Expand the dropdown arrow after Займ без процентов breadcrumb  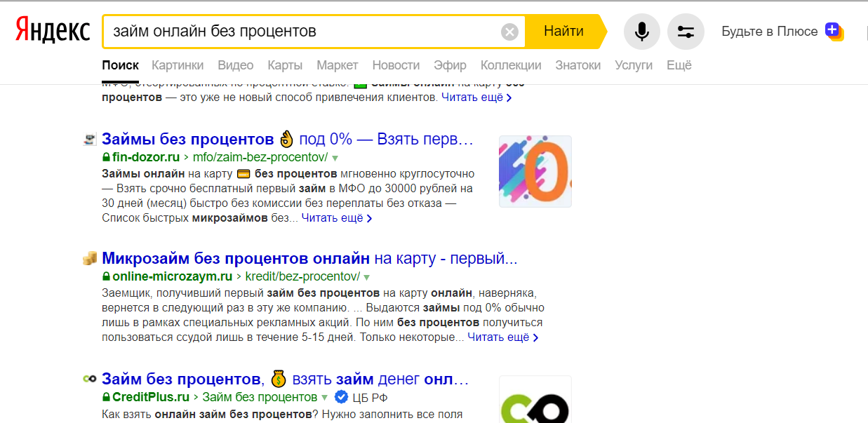coord(324,398)
